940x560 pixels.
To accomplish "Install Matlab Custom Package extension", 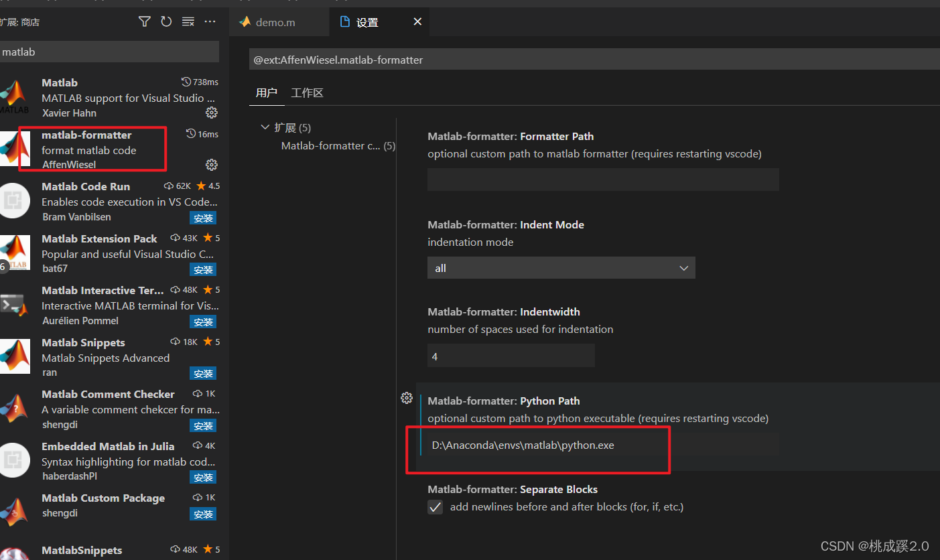I will 203,514.
